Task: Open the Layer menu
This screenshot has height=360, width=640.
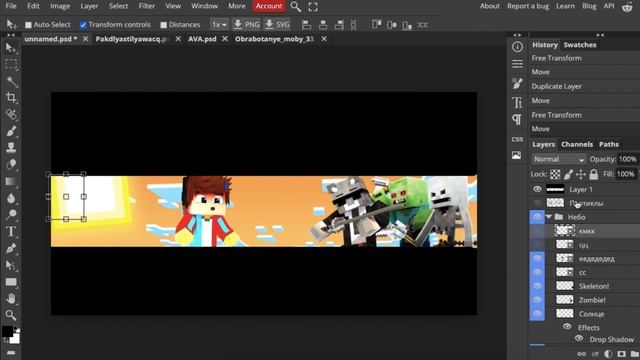Action: coord(89,6)
